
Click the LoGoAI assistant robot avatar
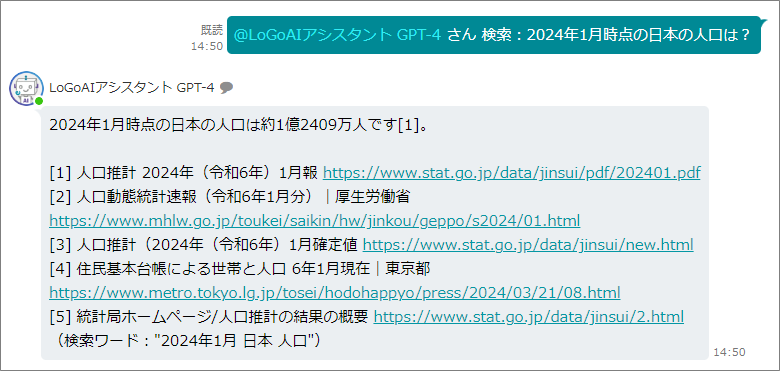26,88
